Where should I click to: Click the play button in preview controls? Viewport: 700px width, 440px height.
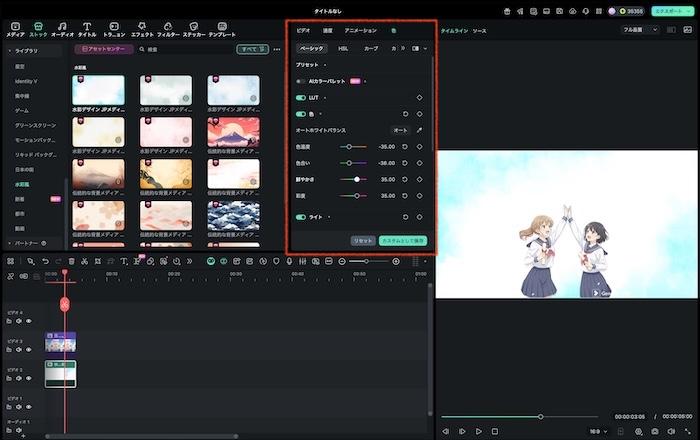tap(479, 432)
